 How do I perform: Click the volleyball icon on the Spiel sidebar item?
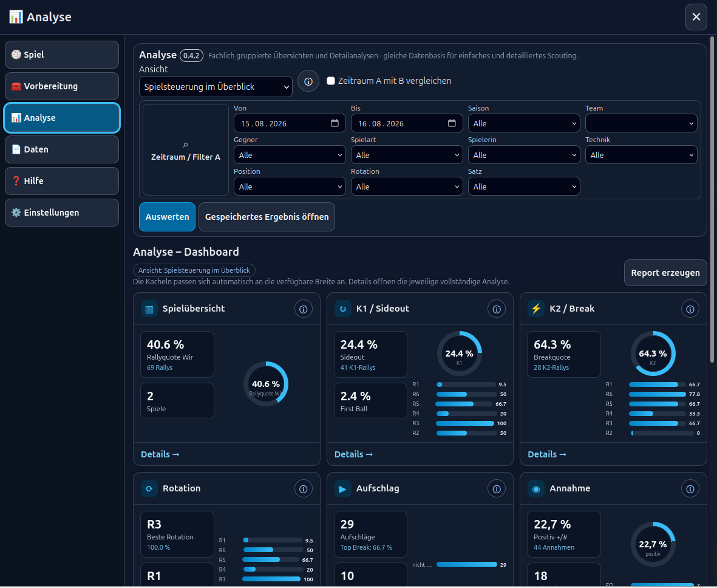coord(16,55)
